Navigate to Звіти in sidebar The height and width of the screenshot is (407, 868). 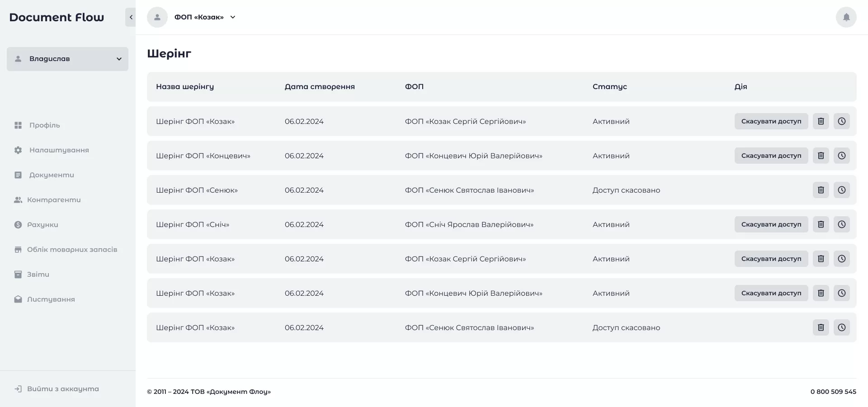point(38,274)
